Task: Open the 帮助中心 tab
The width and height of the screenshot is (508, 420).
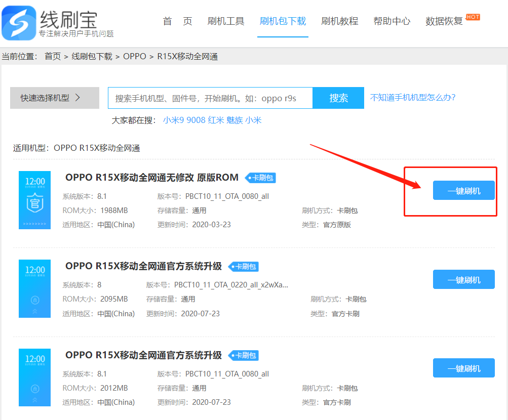Action: (392, 21)
